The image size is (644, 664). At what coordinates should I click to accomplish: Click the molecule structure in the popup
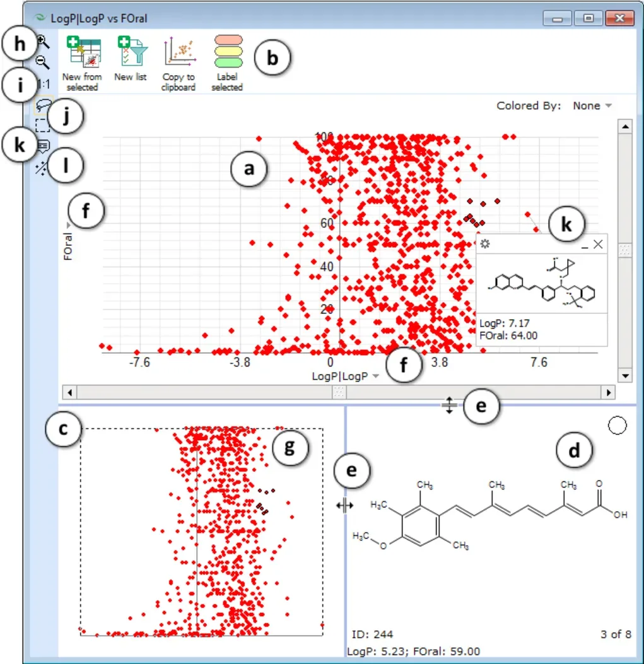point(542,283)
